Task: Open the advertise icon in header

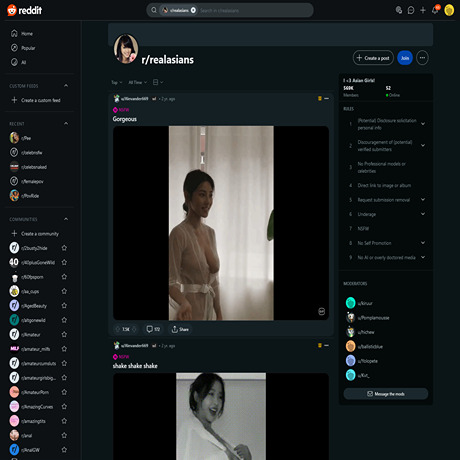Action: (x=399, y=10)
